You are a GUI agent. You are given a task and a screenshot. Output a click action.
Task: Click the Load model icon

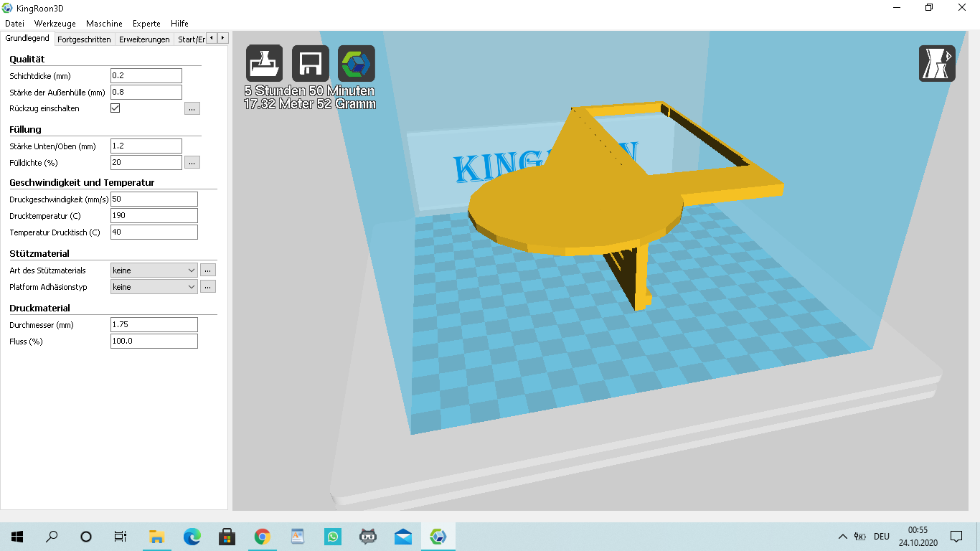264,64
